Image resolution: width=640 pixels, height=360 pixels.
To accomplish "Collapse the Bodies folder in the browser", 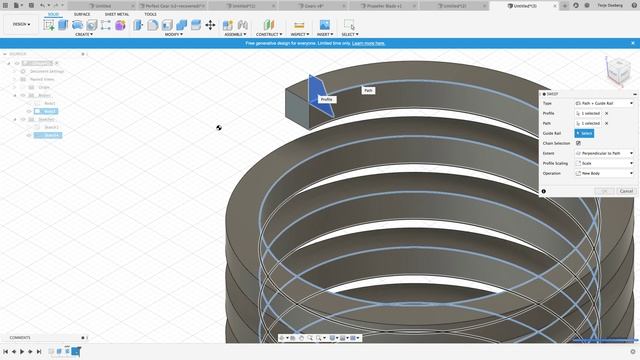I will coord(15,96).
